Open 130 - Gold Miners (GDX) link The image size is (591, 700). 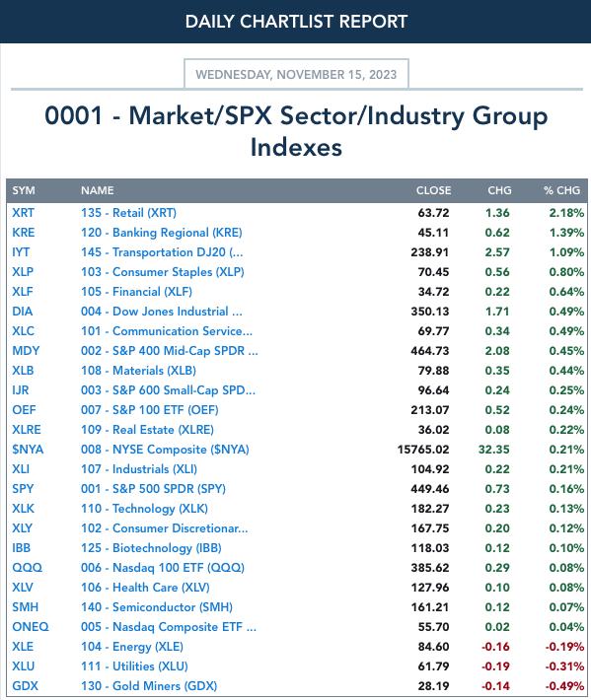click(149, 686)
